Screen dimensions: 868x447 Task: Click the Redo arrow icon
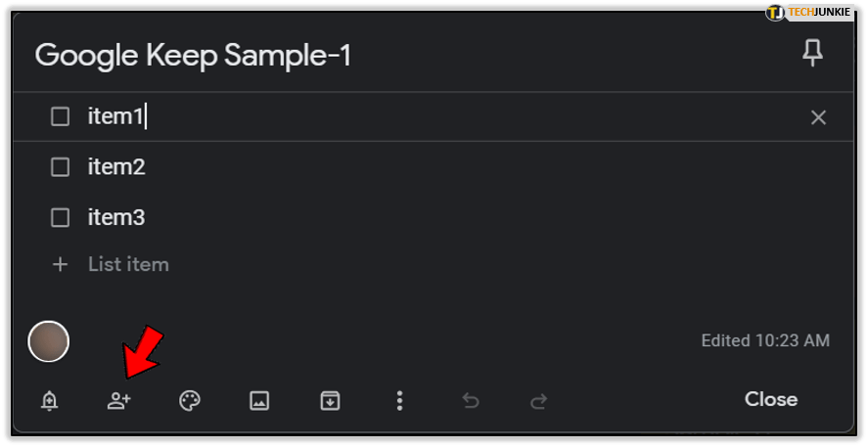point(538,400)
